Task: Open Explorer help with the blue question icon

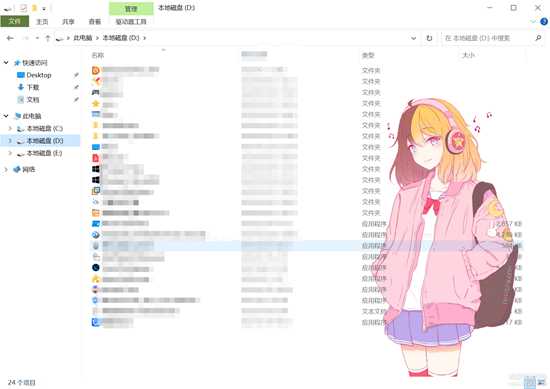Action: [x=544, y=22]
